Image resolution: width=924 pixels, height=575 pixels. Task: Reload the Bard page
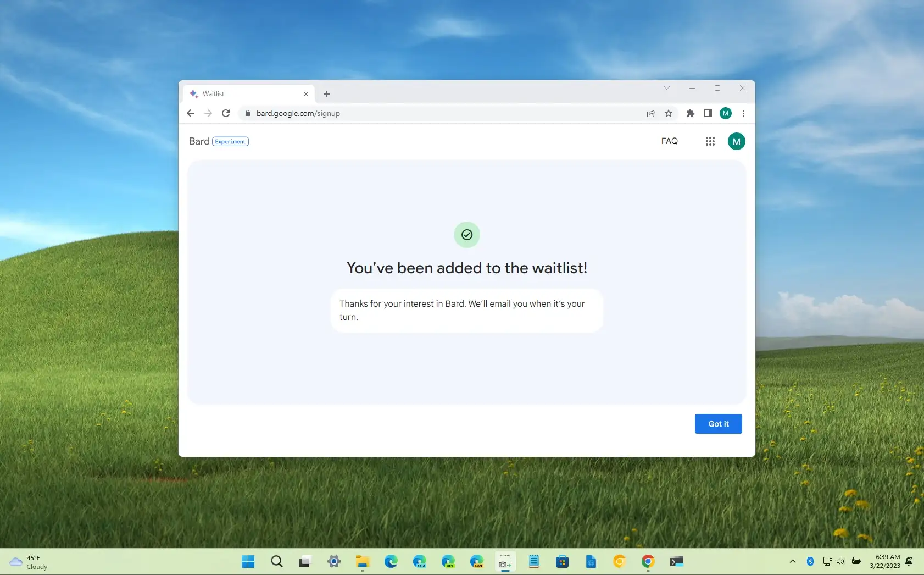[226, 113]
